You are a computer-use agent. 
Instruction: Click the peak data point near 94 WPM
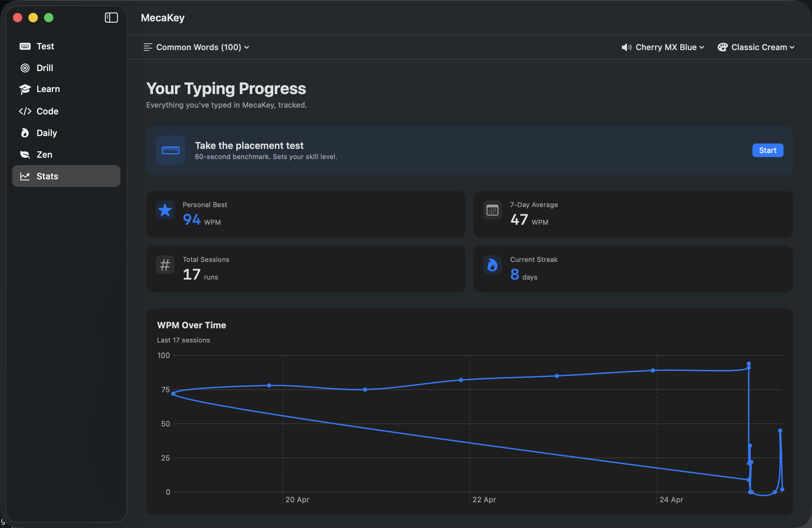(748, 364)
